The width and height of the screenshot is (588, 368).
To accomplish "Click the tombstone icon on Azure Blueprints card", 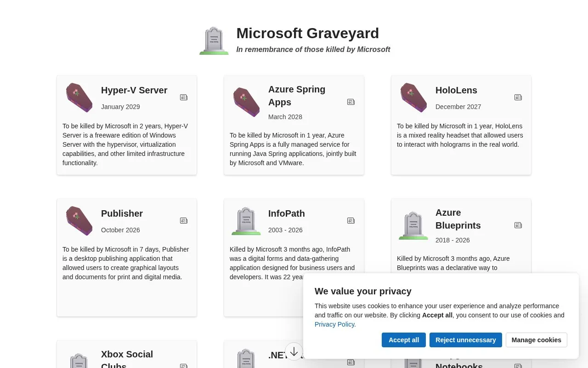I will click(x=413, y=225).
